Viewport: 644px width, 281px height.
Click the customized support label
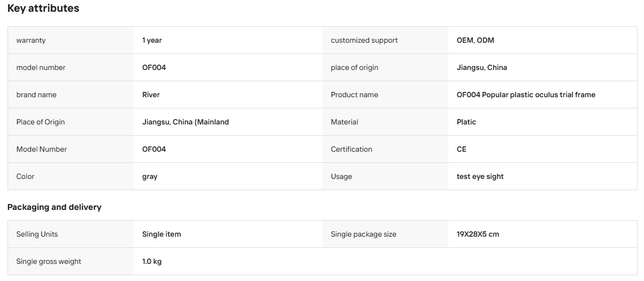tap(364, 40)
